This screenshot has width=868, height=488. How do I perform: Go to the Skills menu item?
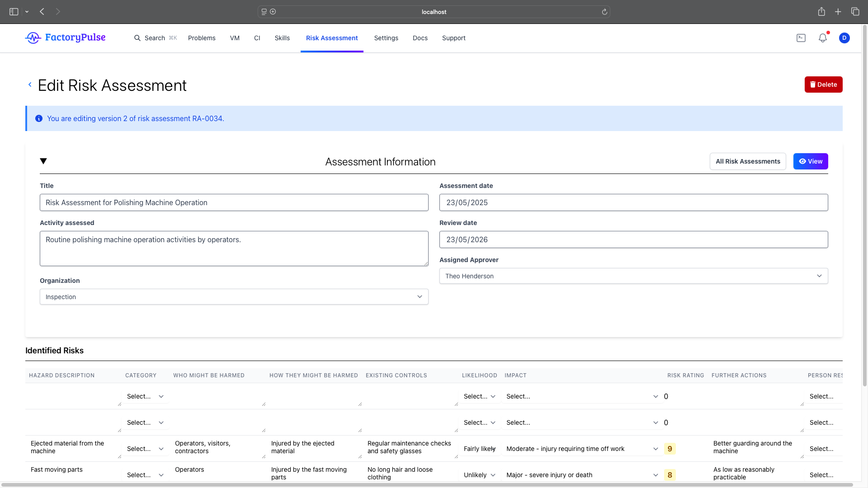pyautogui.click(x=282, y=38)
